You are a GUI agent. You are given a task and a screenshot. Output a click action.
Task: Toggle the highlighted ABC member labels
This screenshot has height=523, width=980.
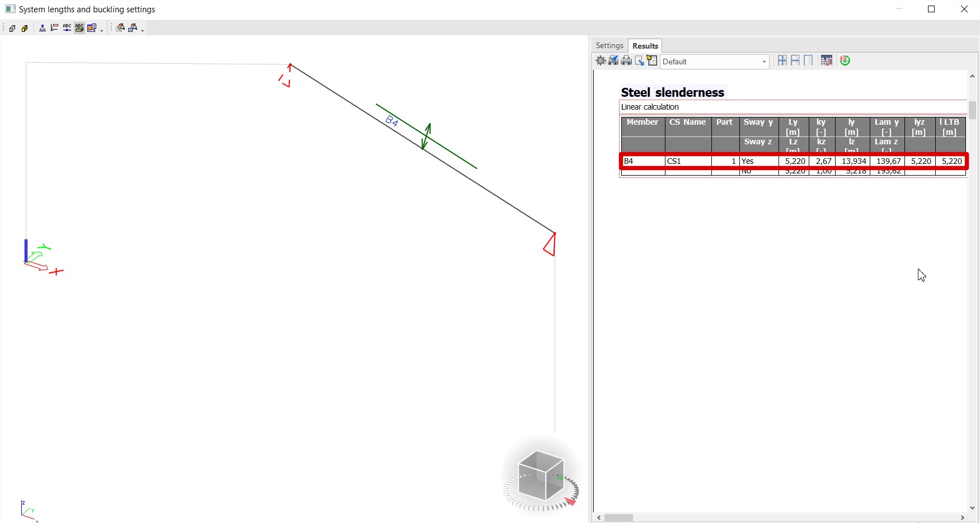click(x=79, y=28)
